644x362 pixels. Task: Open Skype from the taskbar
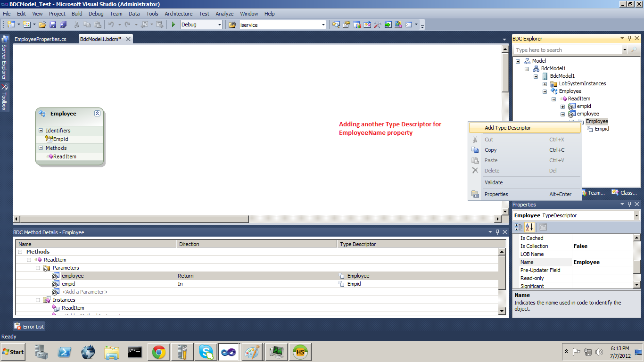tap(206, 352)
